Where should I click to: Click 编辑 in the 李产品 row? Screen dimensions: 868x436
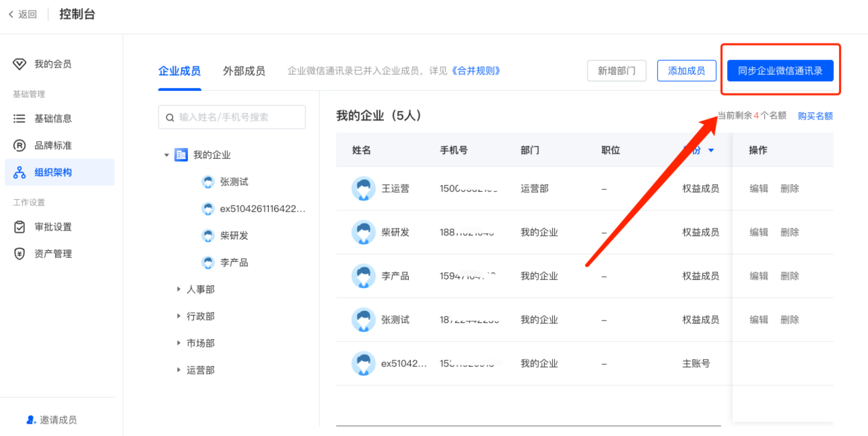click(758, 276)
